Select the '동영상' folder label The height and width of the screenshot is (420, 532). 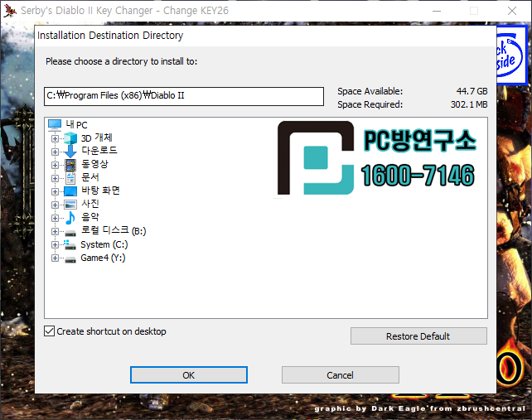tap(94, 164)
